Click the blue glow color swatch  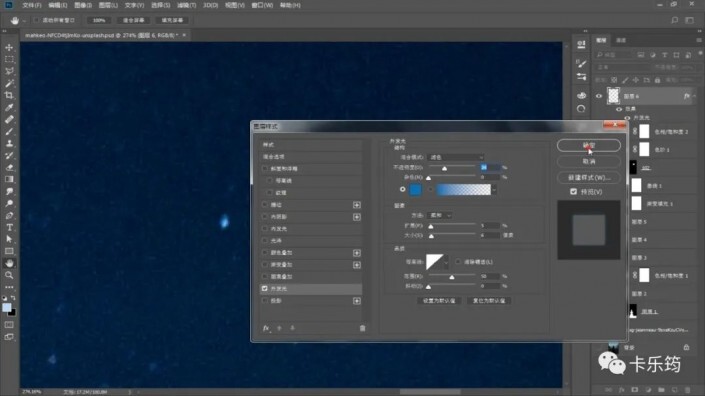[415, 190]
